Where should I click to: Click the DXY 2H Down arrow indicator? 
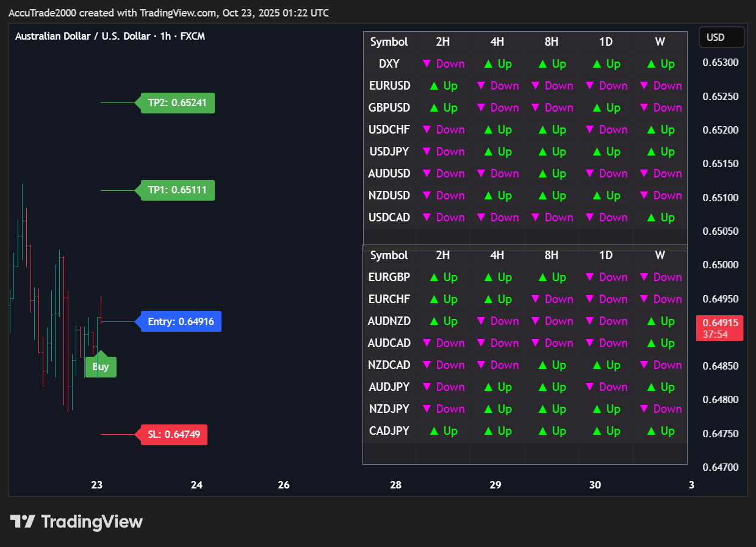[x=443, y=64]
